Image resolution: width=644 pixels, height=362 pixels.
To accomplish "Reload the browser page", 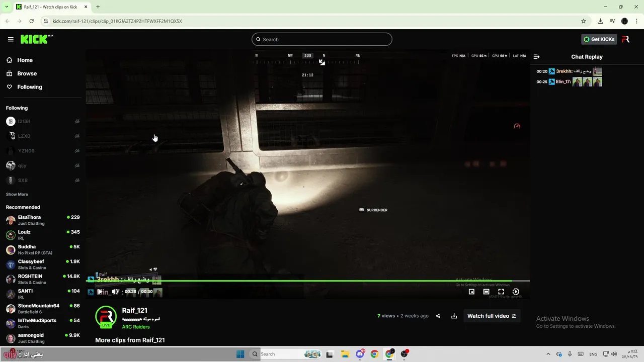I will pos(31,21).
